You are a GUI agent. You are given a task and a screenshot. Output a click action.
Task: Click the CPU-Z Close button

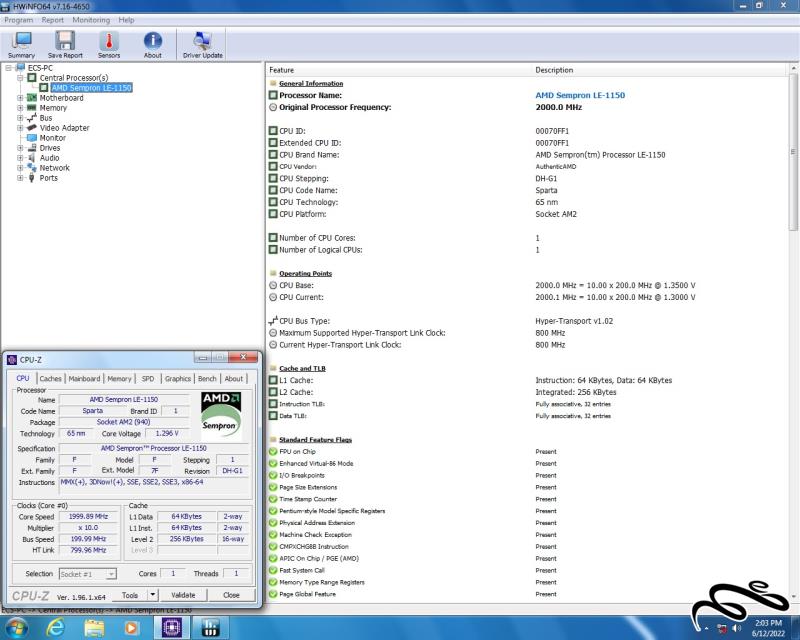pos(231,595)
